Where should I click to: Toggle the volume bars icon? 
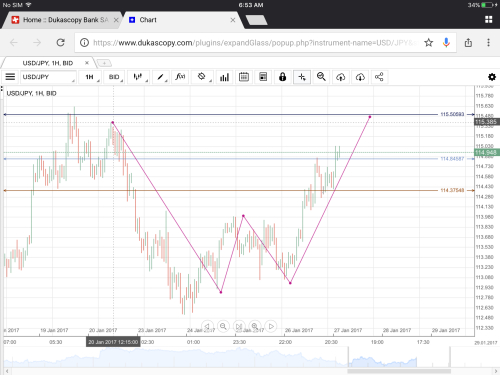point(225,77)
